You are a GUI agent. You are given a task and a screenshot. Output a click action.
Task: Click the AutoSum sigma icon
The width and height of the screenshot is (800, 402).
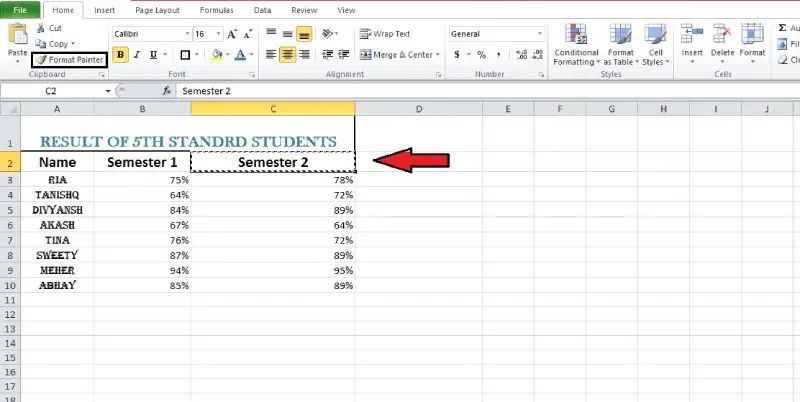pos(782,28)
